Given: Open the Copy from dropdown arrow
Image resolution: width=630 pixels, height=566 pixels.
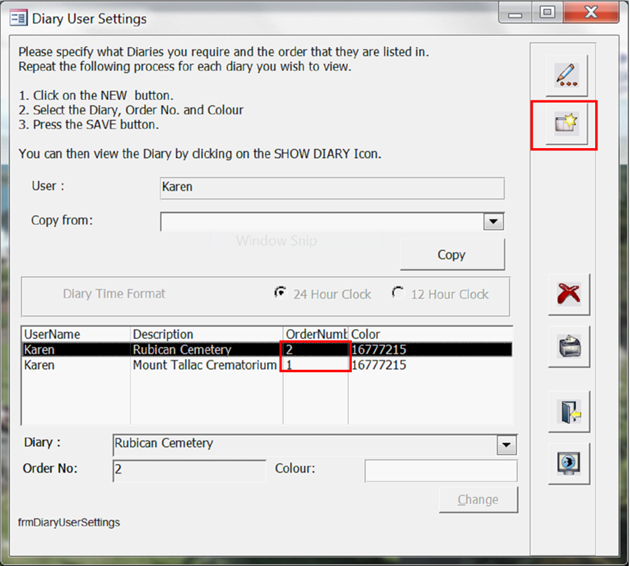Looking at the screenshot, I should 494,221.
